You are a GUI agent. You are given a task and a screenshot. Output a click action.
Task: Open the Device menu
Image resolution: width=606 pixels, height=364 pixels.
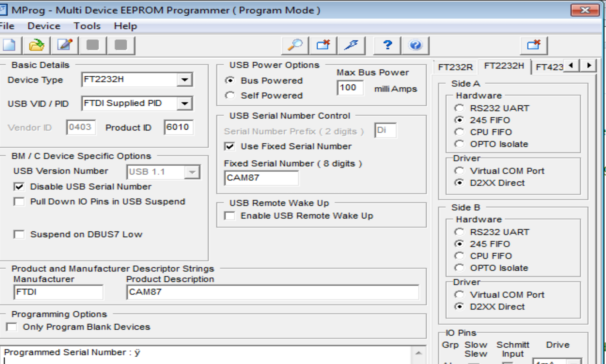[x=44, y=26]
